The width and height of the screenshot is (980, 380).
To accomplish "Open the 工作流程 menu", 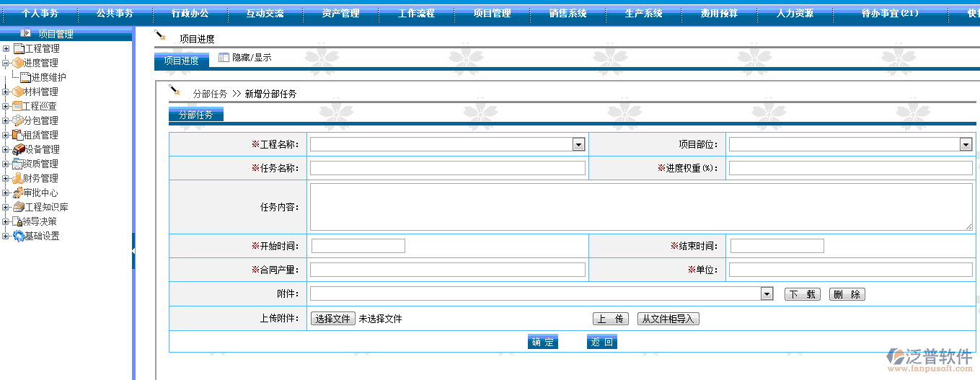I will click(x=416, y=14).
